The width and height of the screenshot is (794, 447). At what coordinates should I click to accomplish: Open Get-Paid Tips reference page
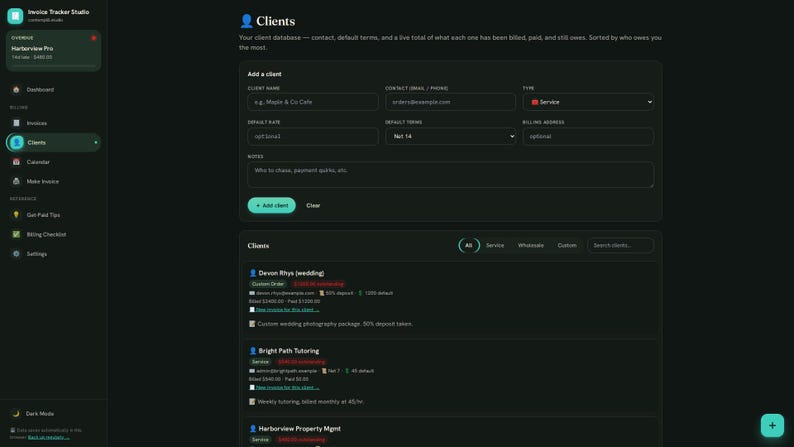pyautogui.click(x=53, y=215)
